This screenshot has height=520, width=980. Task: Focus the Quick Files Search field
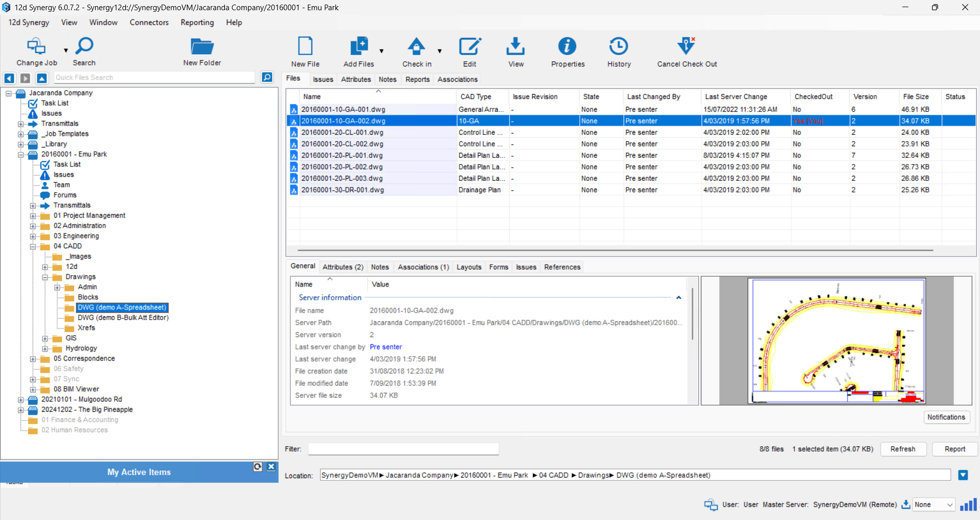(154, 78)
